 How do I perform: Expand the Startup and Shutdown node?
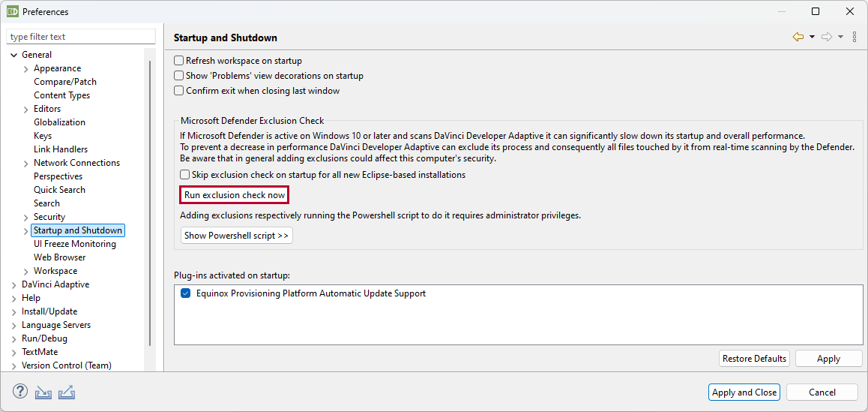click(x=26, y=230)
